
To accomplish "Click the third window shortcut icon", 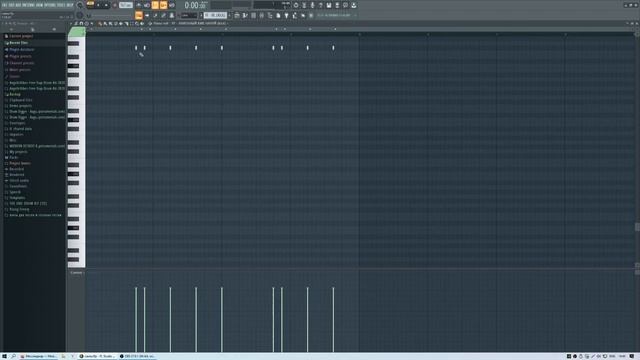I will click(x=155, y=15).
